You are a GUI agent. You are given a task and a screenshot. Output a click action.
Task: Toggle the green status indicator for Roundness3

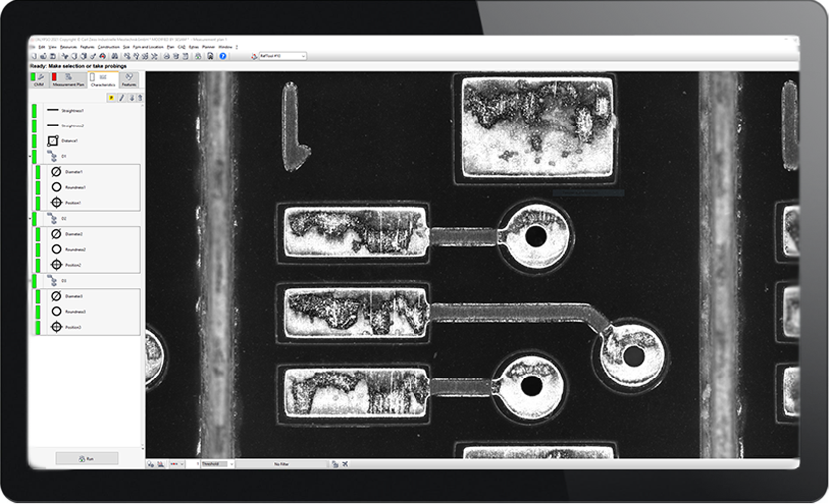click(38, 311)
